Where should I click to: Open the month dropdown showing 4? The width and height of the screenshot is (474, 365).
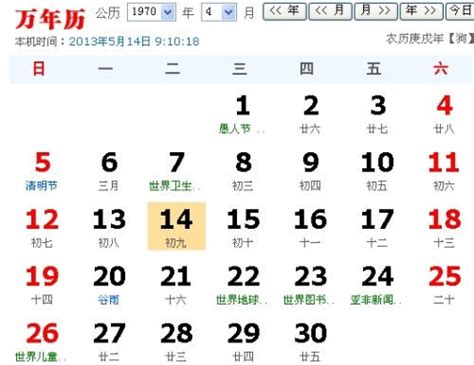[219, 12]
